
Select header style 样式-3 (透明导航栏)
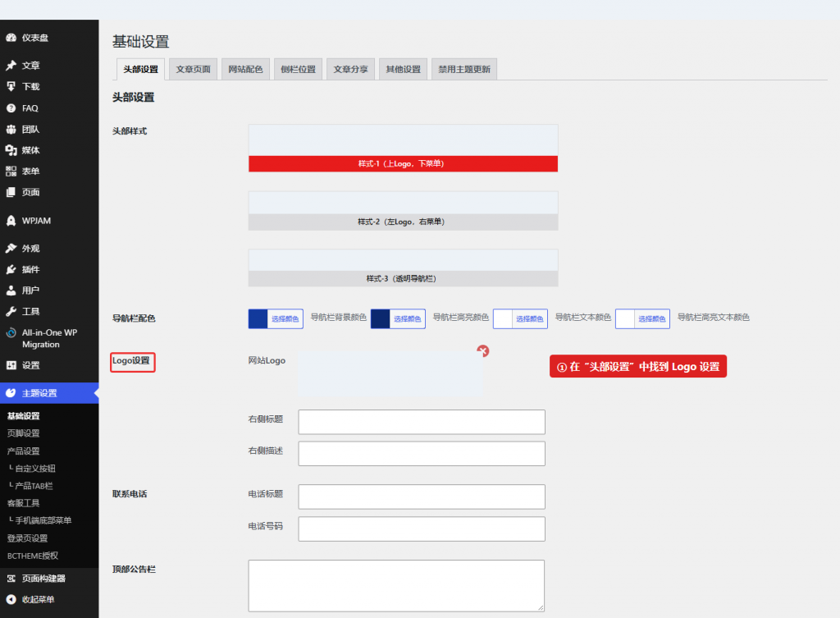click(403, 268)
